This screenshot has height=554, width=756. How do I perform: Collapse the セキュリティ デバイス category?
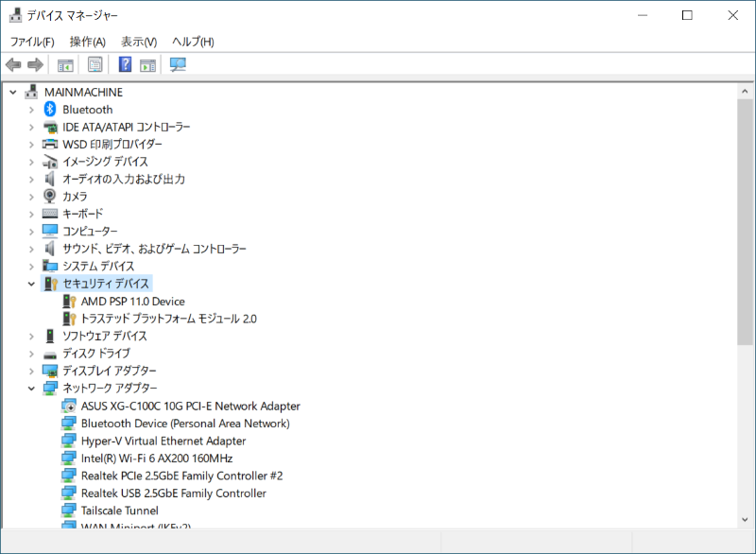[x=31, y=284]
